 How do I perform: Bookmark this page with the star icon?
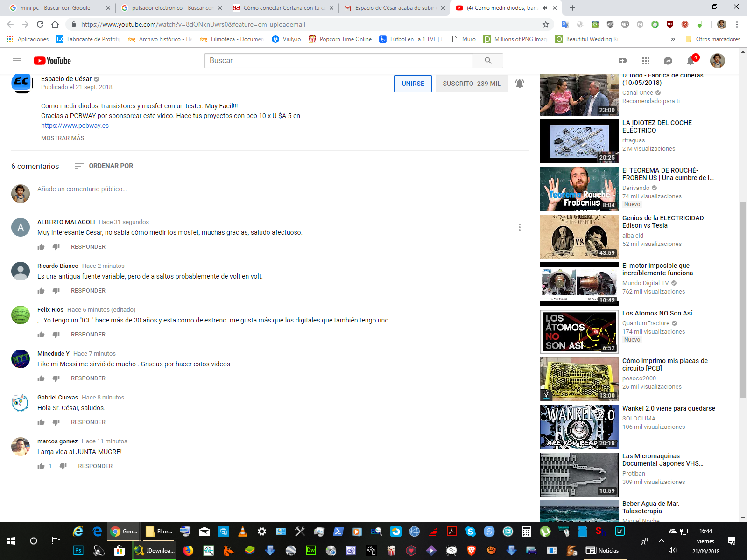point(545,24)
